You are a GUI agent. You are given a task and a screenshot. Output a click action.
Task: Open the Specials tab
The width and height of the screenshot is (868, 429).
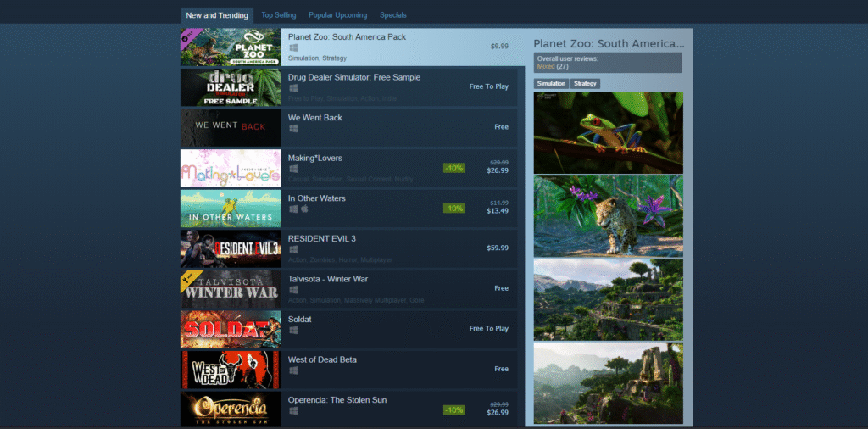coord(393,15)
